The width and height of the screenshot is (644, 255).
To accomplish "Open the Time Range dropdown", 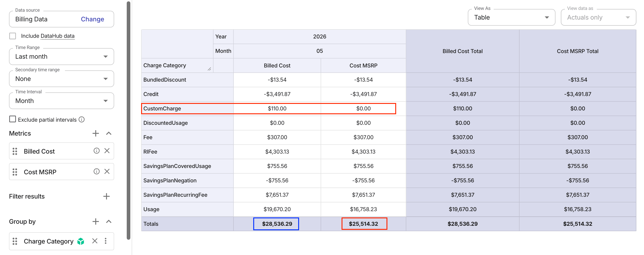I will click(x=62, y=56).
